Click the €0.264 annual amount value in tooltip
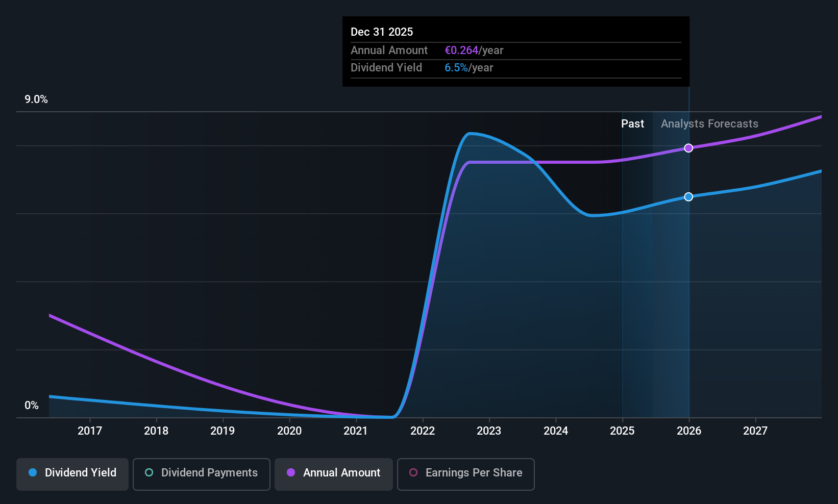 point(461,51)
